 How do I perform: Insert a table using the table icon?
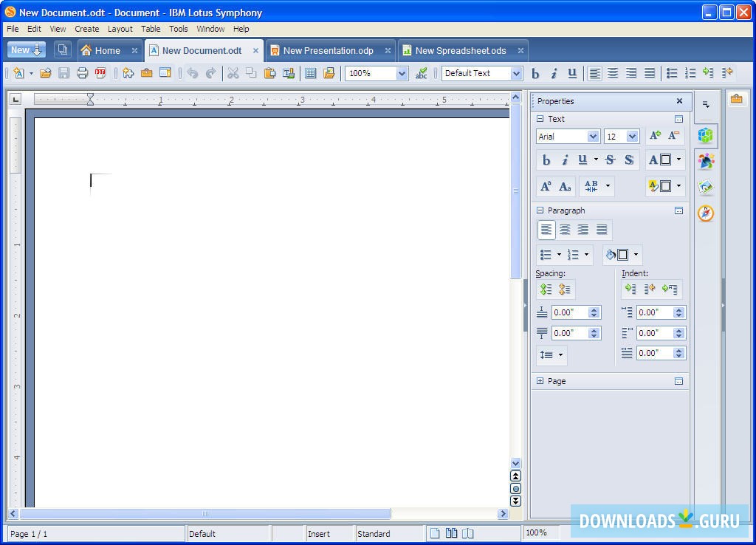309,73
